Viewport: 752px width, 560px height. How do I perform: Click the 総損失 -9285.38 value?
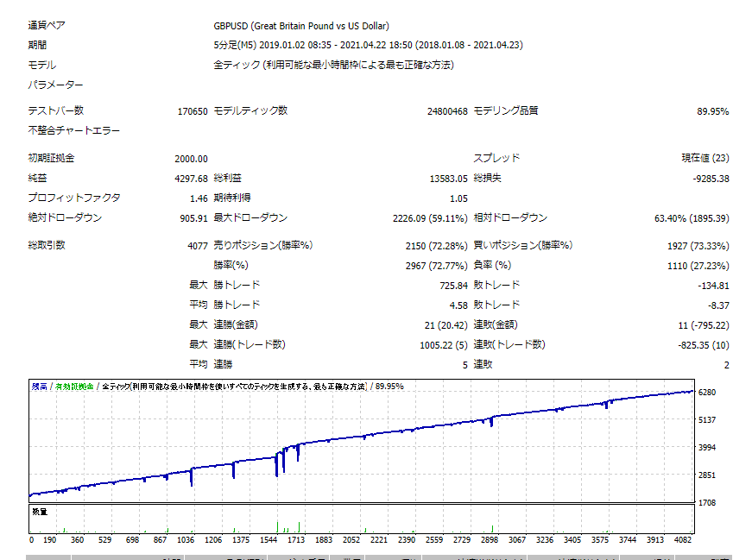click(710, 179)
